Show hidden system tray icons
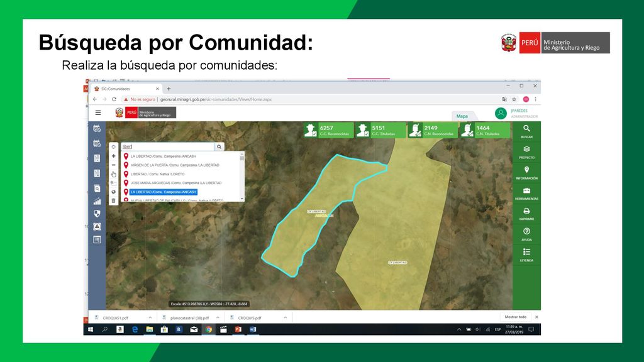Screen dimensions: 644x362 click(x=458, y=329)
